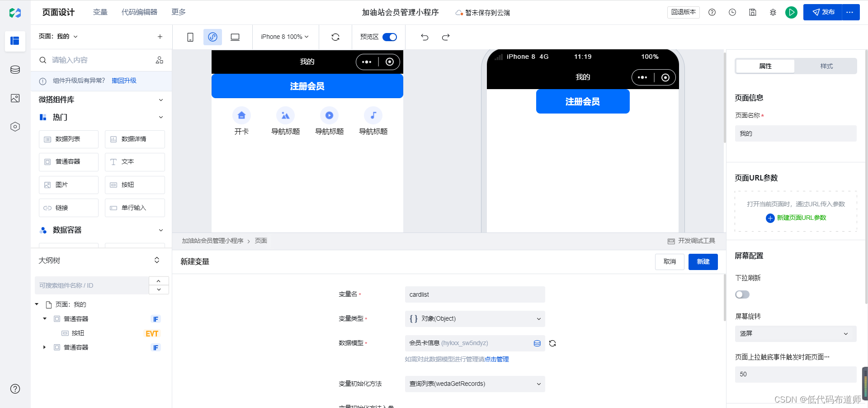Confirm with the blue 新建 button
This screenshot has width=868, height=408.
coord(703,262)
